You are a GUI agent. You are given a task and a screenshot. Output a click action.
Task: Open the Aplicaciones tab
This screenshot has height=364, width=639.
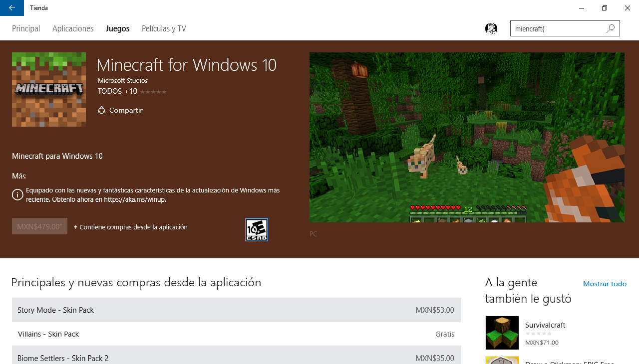tap(73, 28)
